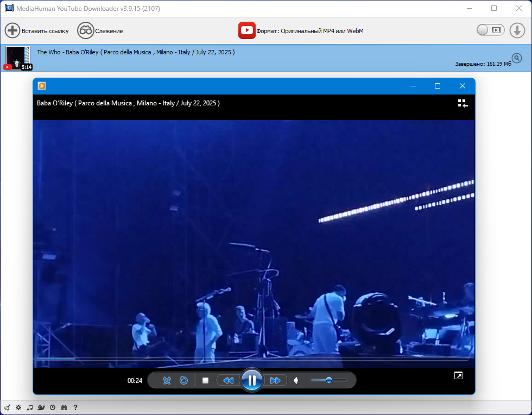Open the clock history icon
The height and width of the screenshot is (415, 532).
[53, 407]
